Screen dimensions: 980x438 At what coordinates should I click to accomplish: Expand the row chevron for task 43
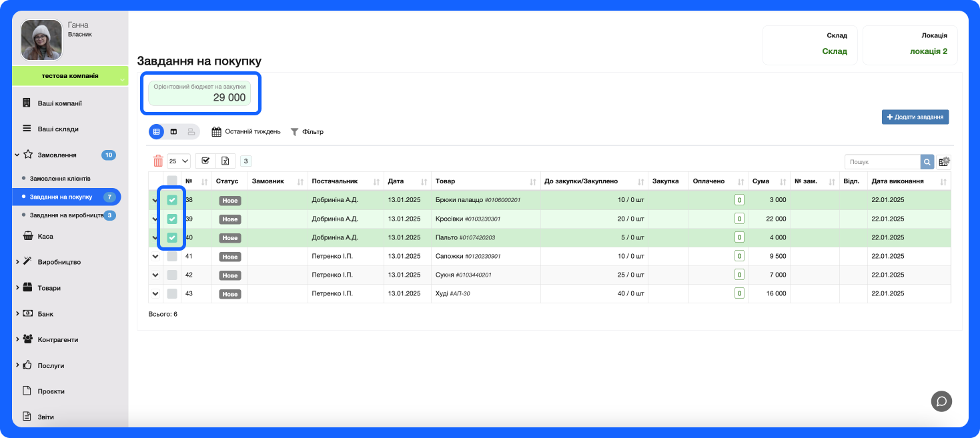pyautogui.click(x=155, y=294)
